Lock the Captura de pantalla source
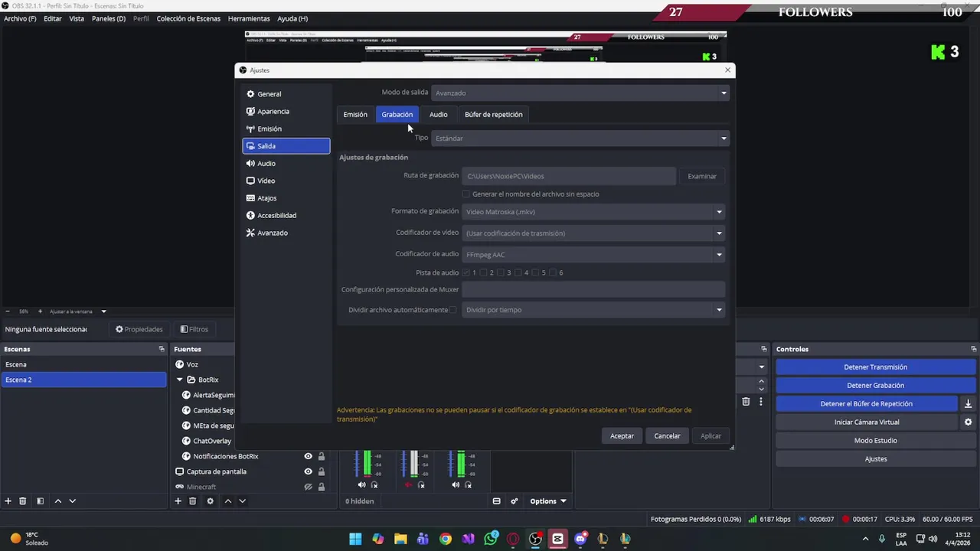This screenshot has width=980, height=551. click(322, 471)
